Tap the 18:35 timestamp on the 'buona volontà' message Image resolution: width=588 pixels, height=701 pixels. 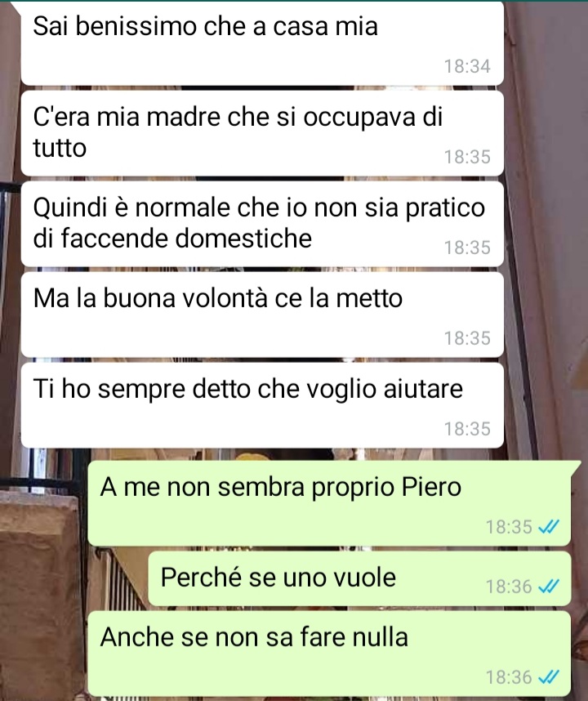(467, 339)
